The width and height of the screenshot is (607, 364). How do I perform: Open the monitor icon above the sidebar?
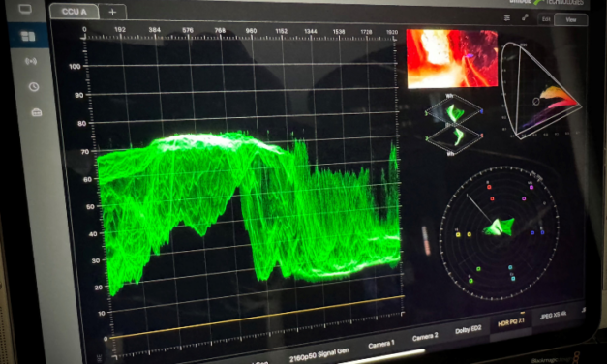tap(25, 9)
